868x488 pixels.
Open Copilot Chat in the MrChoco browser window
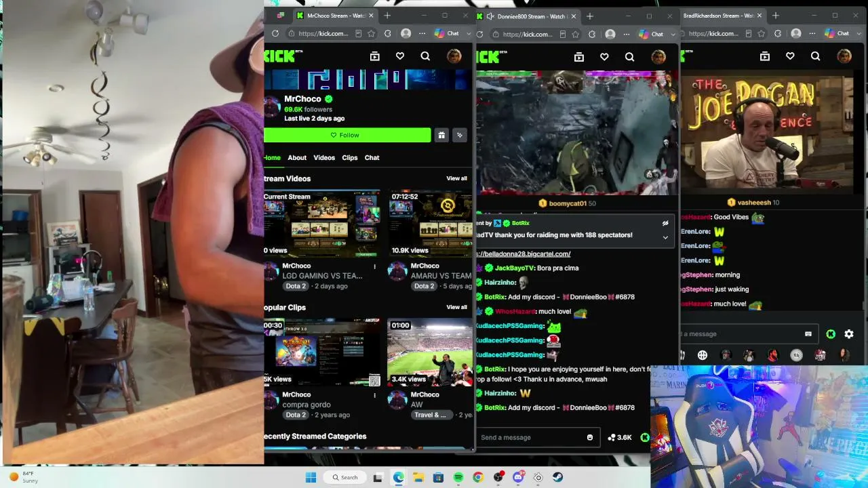coord(447,33)
